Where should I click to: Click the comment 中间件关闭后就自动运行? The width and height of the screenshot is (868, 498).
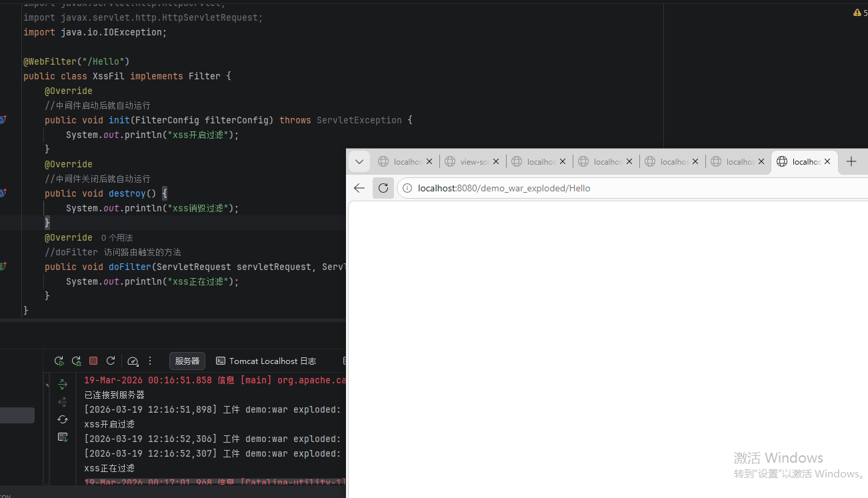point(97,179)
